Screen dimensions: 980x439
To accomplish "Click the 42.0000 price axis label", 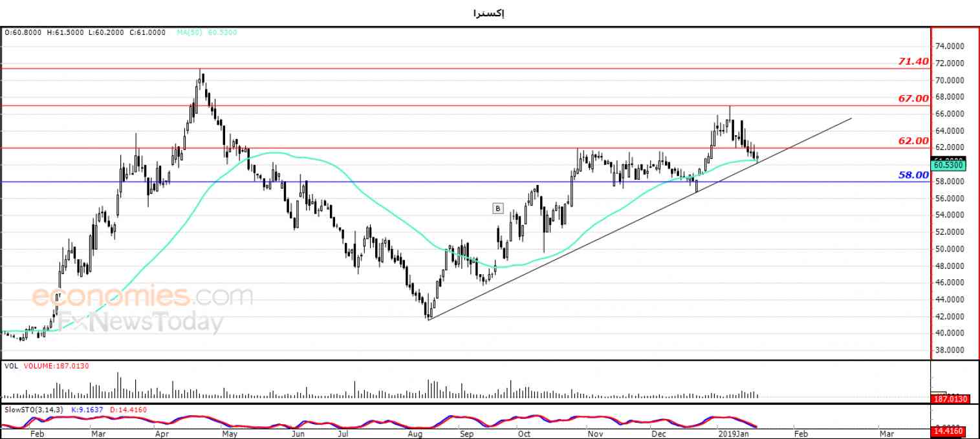I will click(x=950, y=317).
